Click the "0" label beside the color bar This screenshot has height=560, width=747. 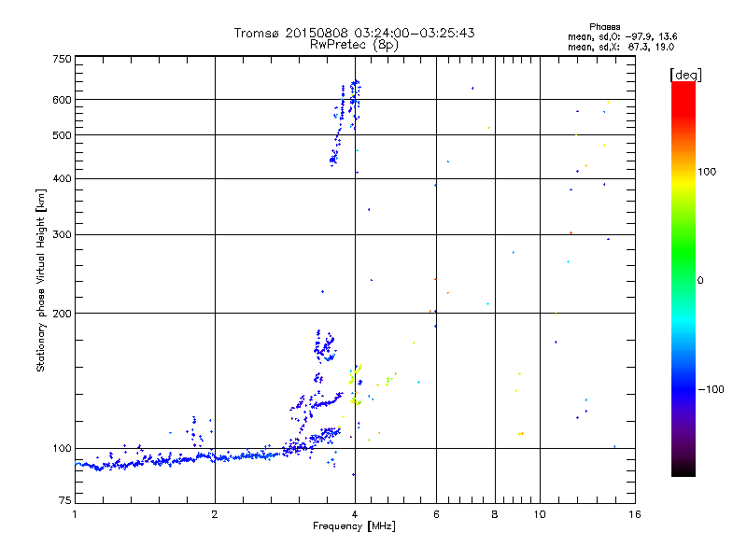[x=699, y=280]
